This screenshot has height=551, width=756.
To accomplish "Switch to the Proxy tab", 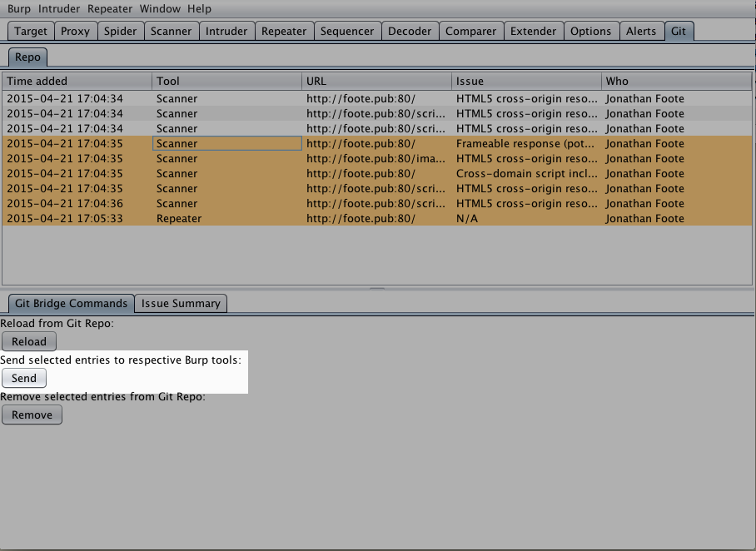I will (75, 31).
